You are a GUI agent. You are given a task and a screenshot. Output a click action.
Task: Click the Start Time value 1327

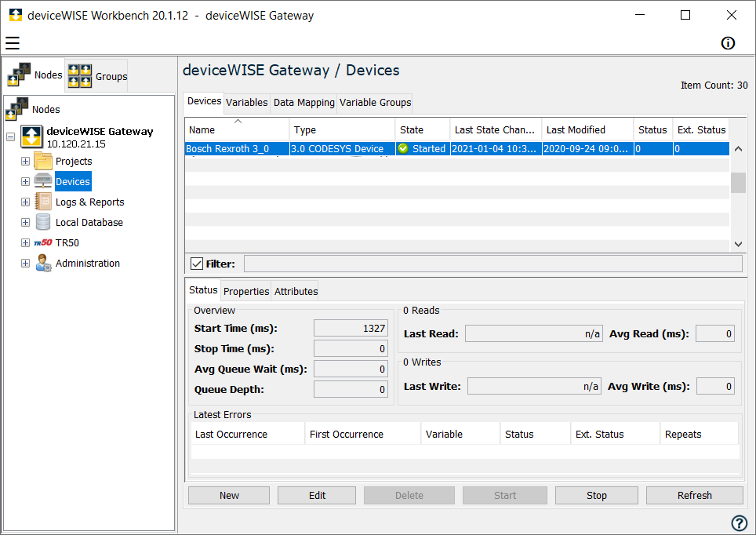pyautogui.click(x=351, y=328)
